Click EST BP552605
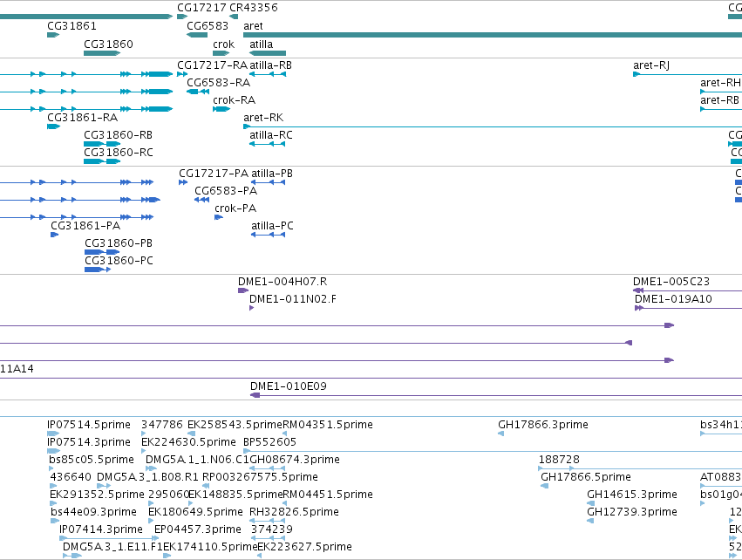 pos(493,451)
